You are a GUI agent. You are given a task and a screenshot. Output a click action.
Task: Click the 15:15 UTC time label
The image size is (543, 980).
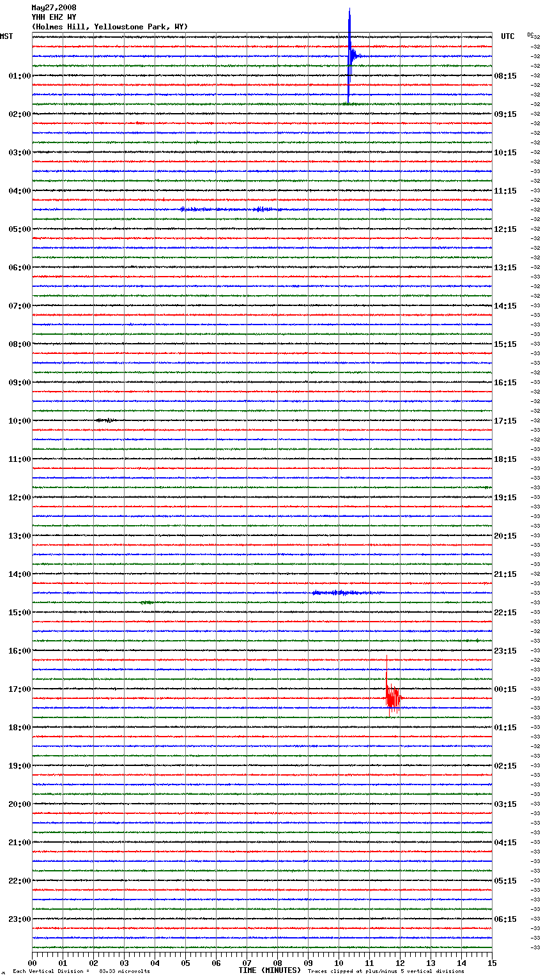505,344
